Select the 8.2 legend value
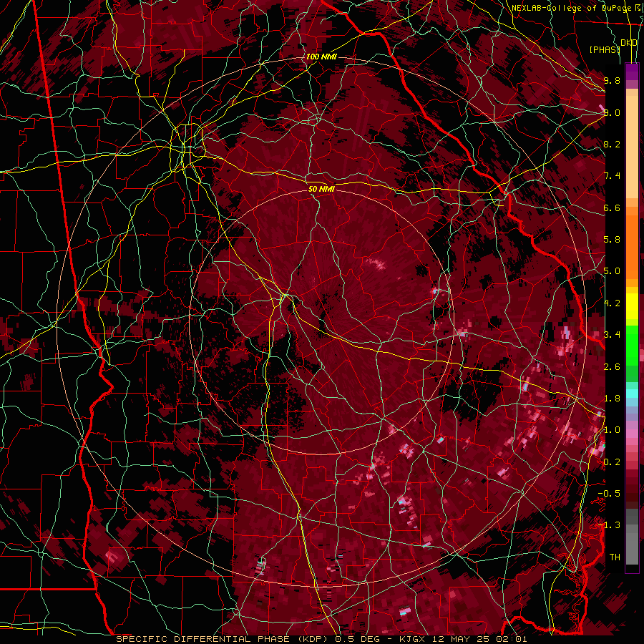Screen dimensions: 644x644 612,144
